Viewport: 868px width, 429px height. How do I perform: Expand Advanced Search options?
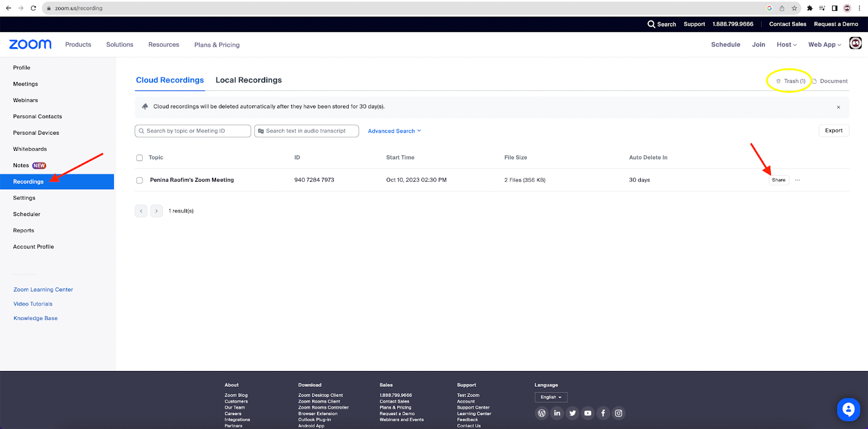394,131
